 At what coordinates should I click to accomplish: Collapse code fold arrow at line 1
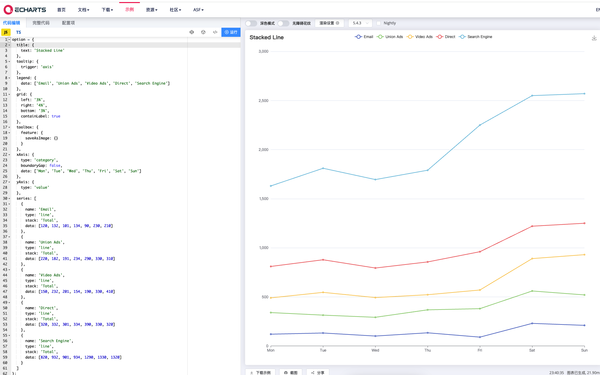(x=10, y=39)
